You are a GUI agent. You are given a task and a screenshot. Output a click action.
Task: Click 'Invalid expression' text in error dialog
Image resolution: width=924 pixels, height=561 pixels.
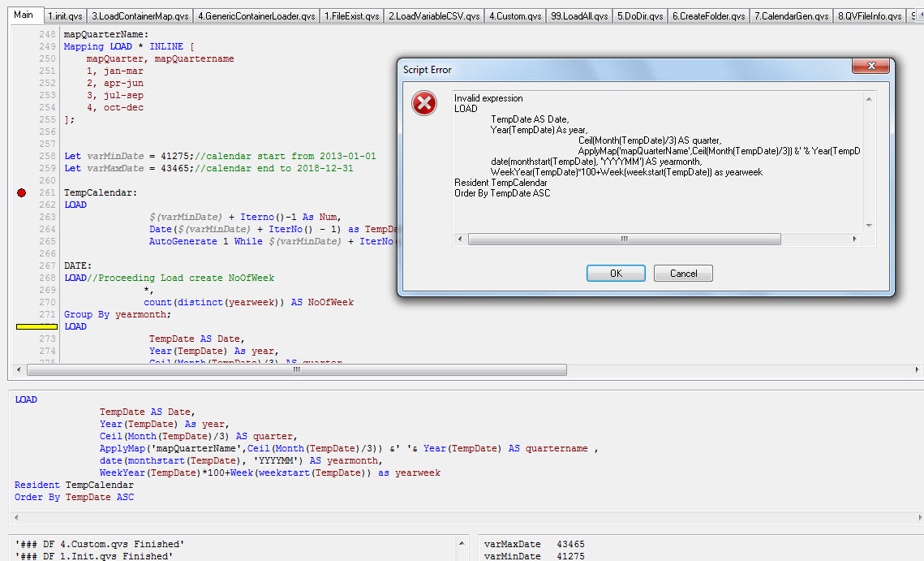tap(488, 98)
